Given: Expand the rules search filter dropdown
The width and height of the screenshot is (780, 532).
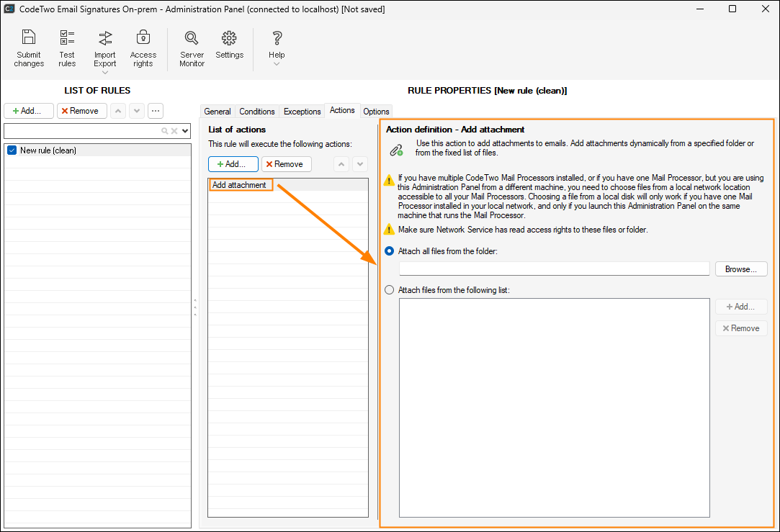Looking at the screenshot, I should click(185, 131).
